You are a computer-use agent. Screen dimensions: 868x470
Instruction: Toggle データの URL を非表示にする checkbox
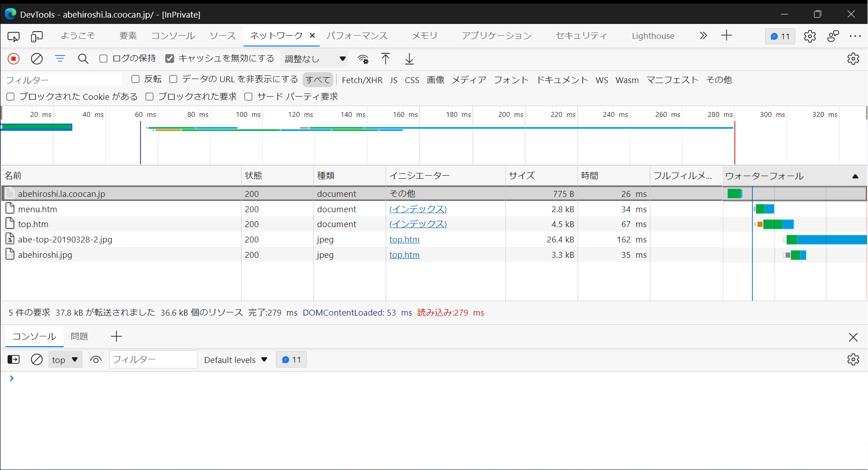coord(173,79)
